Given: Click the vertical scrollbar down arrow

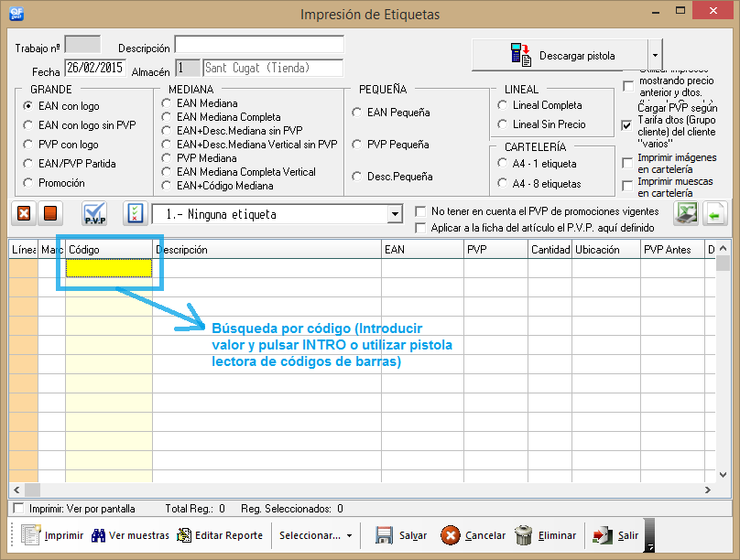Looking at the screenshot, I should point(723,475).
